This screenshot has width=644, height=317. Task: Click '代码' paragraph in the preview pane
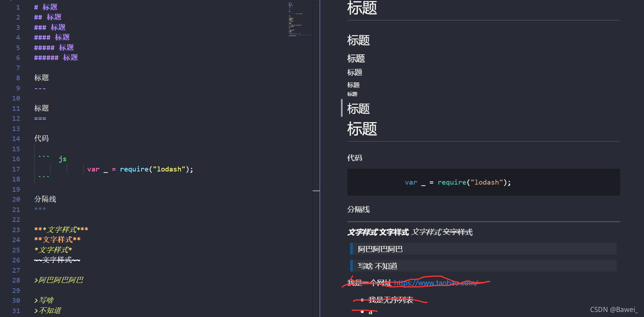pyautogui.click(x=355, y=158)
